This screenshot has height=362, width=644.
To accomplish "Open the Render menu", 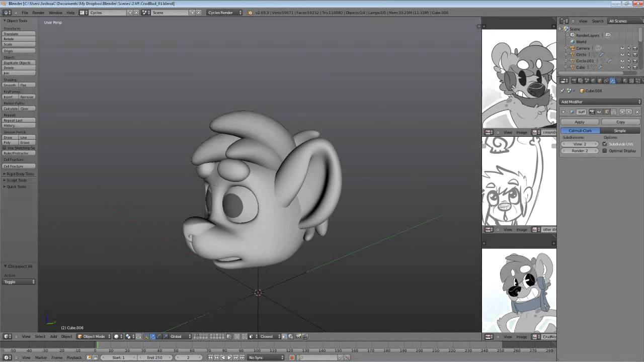I will [x=38, y=13].
